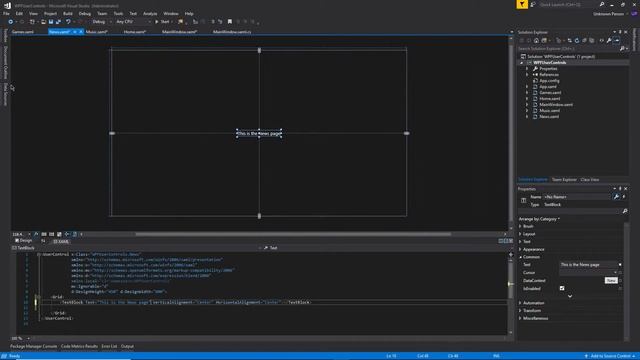Expand the show more properties chevron in Common

tap(570, 296)
